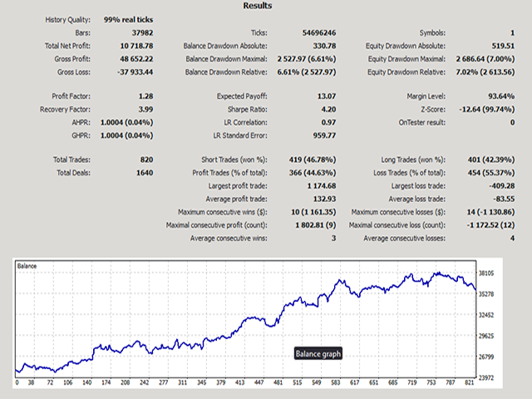
Task: Click the Short Trades value 419 (46.78%)
Action: (x=313, y=160)
